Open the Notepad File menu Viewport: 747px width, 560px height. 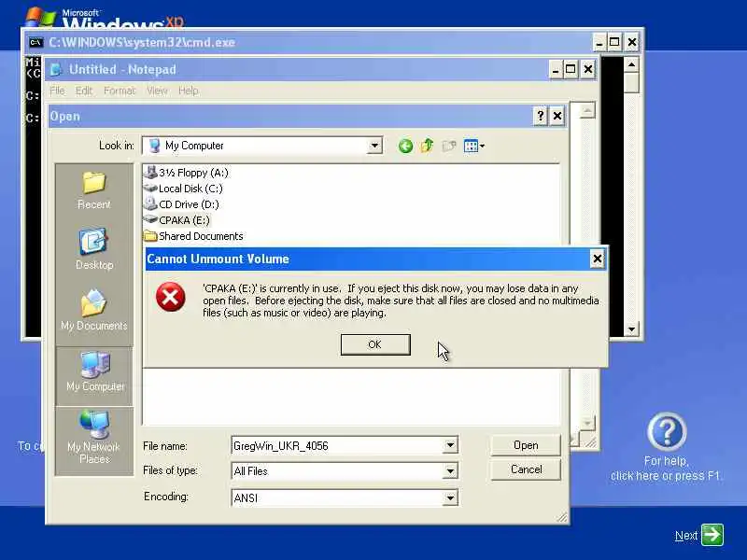coord(57,91)
